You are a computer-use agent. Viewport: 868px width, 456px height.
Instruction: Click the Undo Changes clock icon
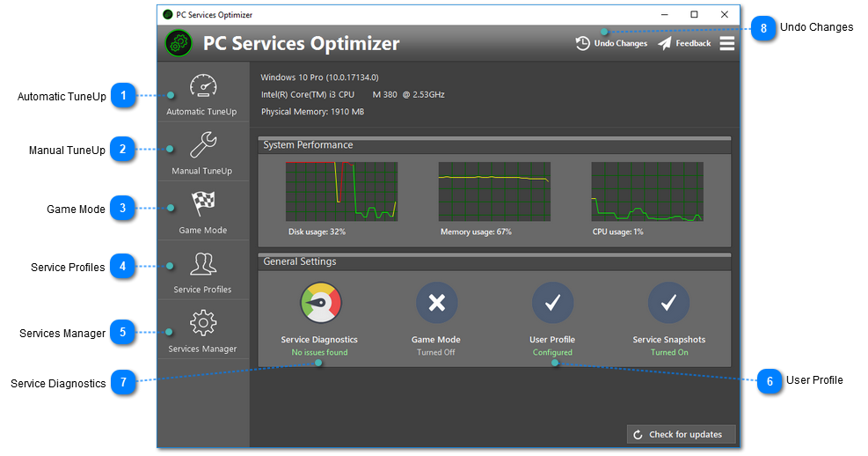coord(582,43)
